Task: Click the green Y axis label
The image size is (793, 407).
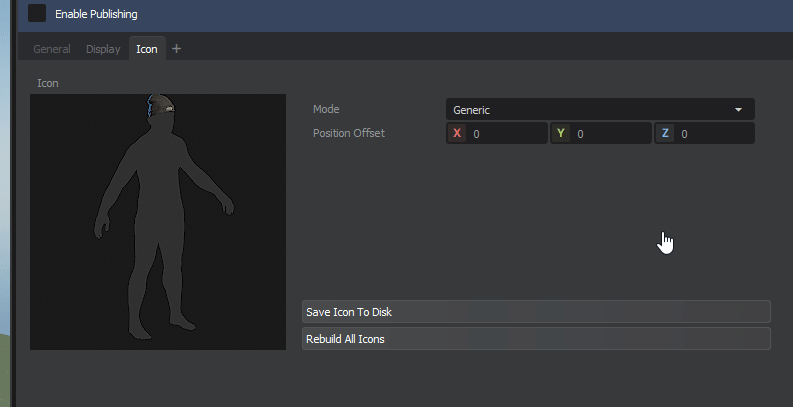Action: 561,134
